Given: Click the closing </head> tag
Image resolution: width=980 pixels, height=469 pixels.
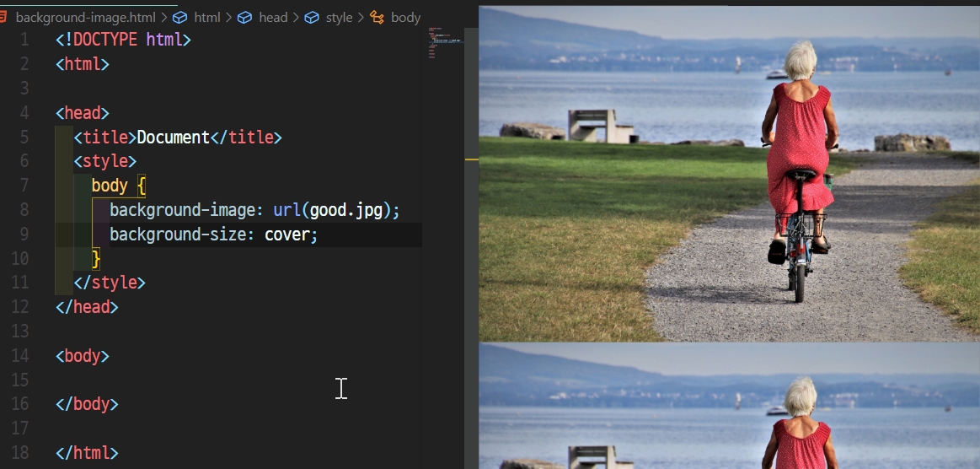Looking at the screenshot, I should 87,307.
